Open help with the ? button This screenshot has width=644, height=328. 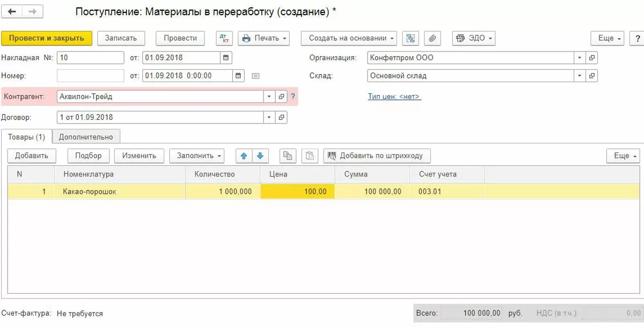[x=637, y=38]
